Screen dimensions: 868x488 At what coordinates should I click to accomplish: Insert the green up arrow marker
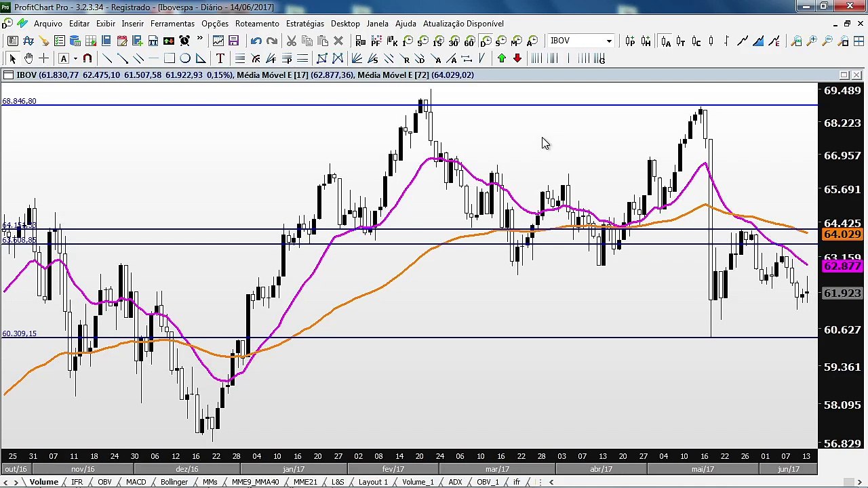502,58
